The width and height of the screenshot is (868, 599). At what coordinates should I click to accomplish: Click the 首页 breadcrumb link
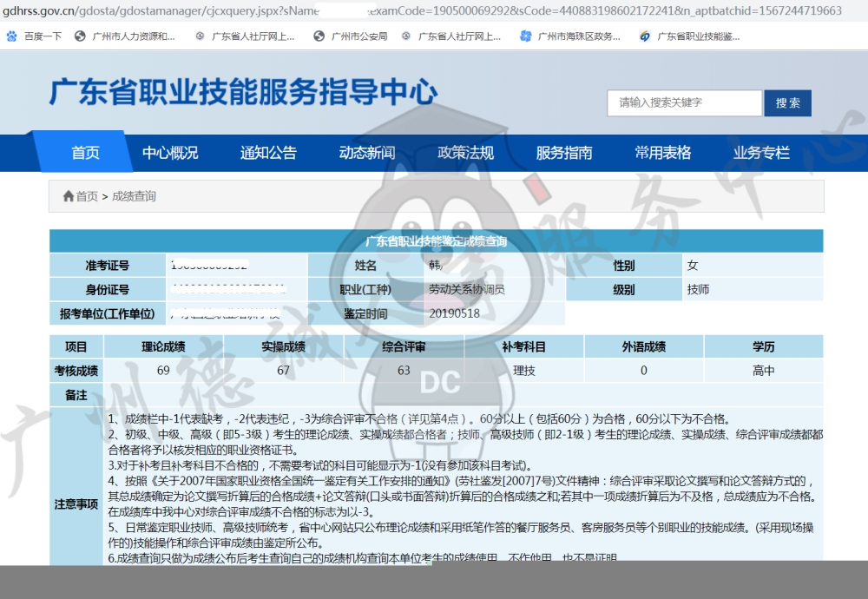pos(87,196)
